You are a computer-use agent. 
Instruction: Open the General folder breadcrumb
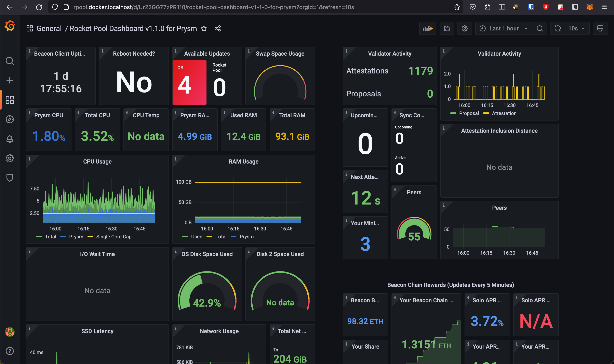[49, 28]
